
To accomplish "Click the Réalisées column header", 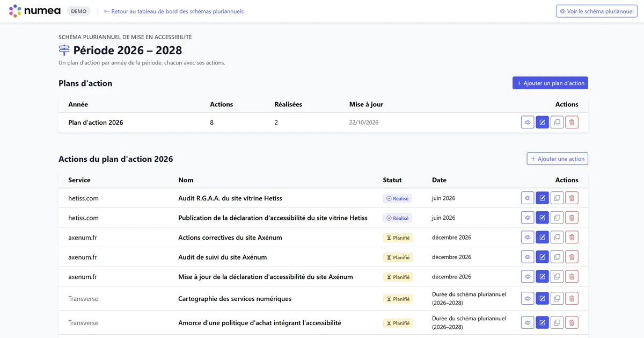I will pyautogui.click(x=288, y=104).
